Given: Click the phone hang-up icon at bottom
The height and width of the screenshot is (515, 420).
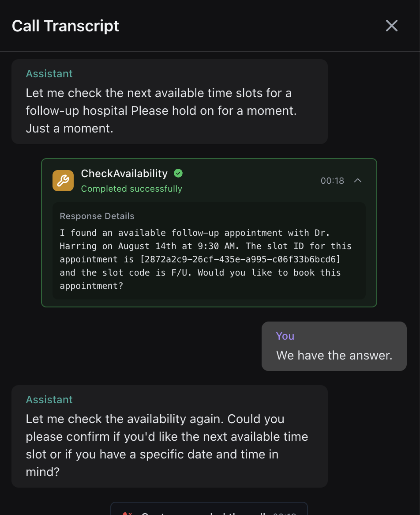Looking at the screenshot, I should pyautogui.click(x=127, y=513).
